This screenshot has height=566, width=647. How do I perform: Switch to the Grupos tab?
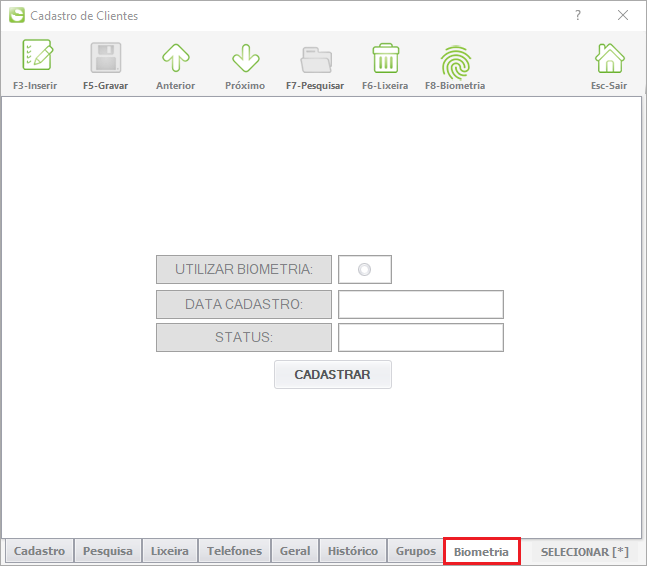tap(416, 551)
